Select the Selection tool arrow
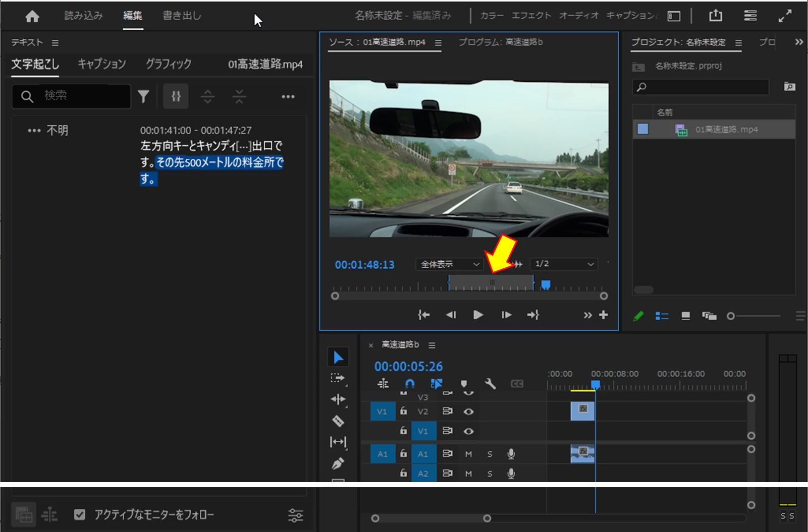The image size is (808, 532). (x=338, y=357)
